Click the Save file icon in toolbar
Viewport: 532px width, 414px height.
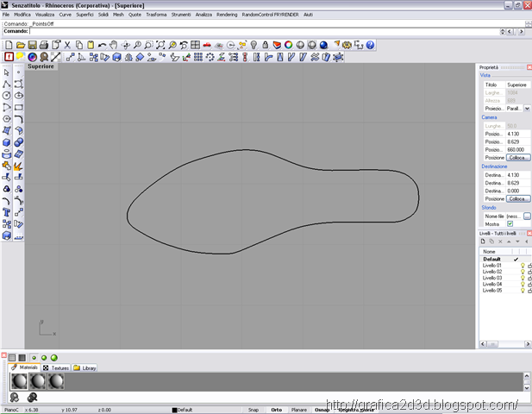point(32,45)
